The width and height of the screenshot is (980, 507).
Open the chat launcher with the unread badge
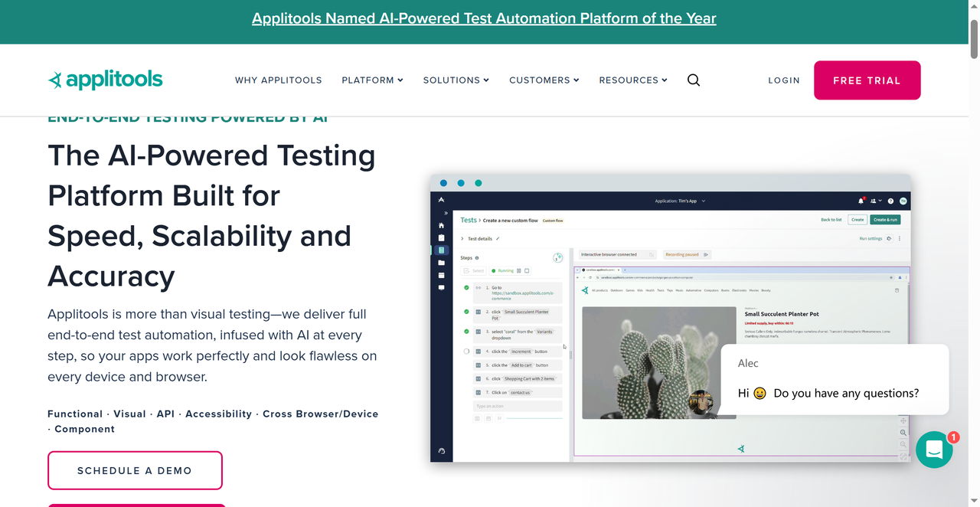coord(934,450)
